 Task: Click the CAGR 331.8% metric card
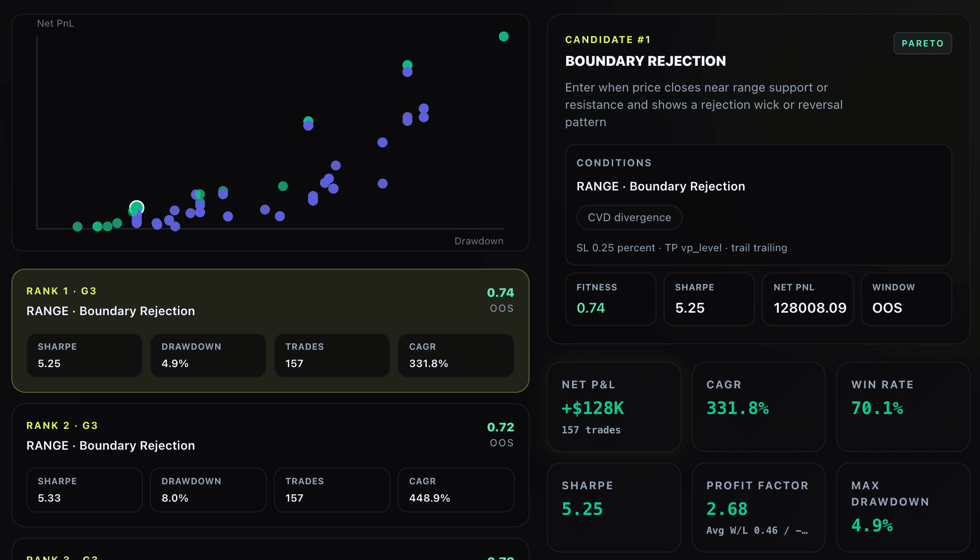pyautogui.click(x=758, y=407)
